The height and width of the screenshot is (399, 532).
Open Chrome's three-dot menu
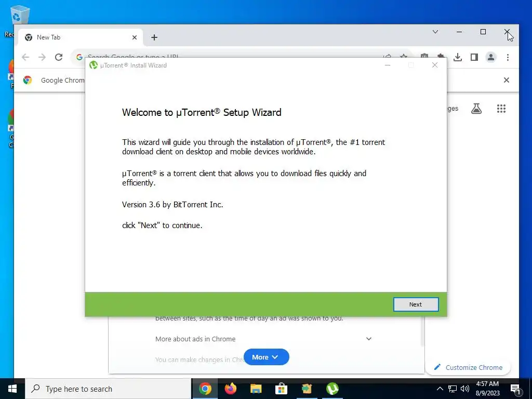(508, 57)
